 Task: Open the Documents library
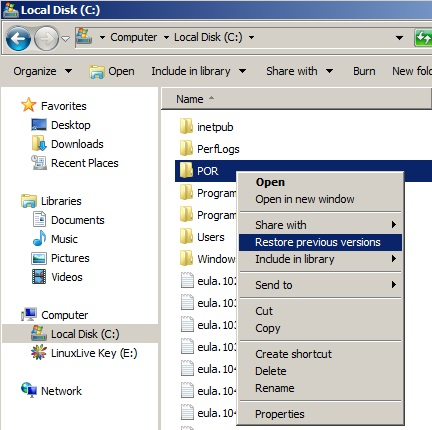tap(78, 220)
